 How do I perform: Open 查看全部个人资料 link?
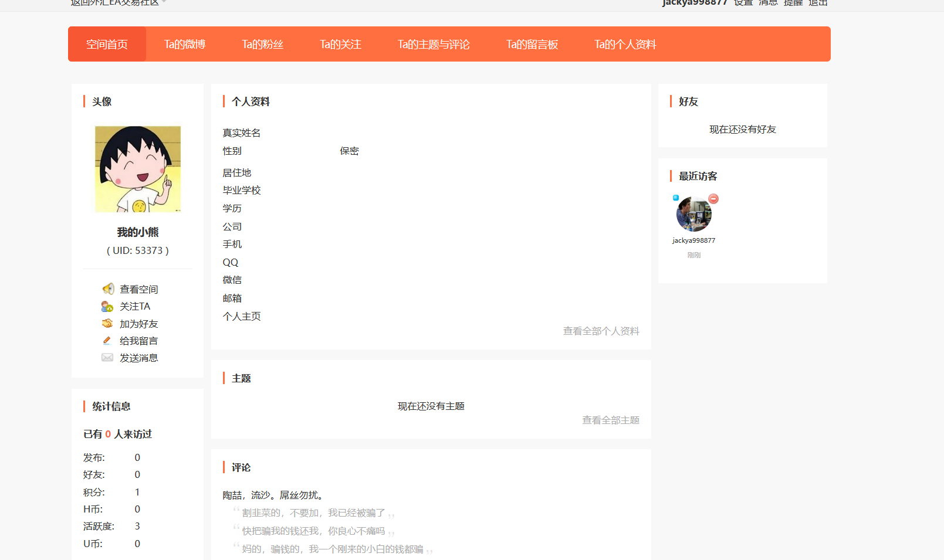click(601, 331)
